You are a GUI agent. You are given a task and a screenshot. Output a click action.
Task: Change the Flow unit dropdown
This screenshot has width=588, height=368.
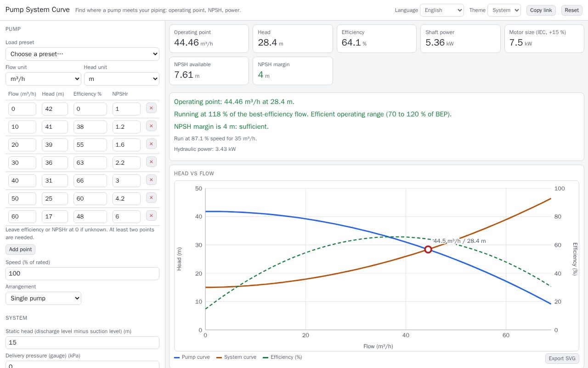(x=43, y=79)
